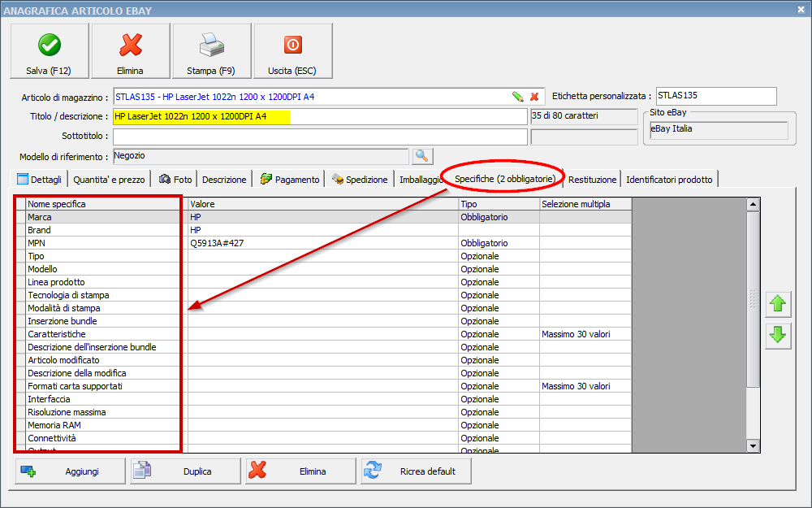812x508 pixels.
Task: Click the Stampa (F9) printer button
Action: [211, 50]
